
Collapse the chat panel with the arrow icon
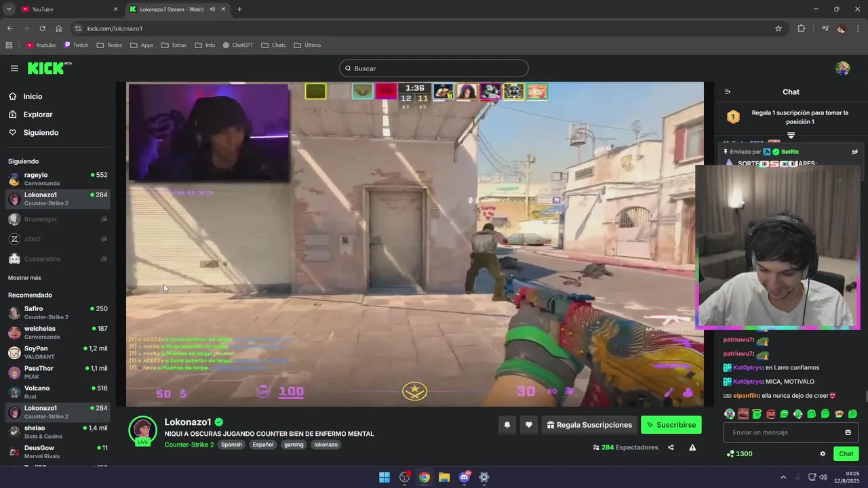click(728, 92)
